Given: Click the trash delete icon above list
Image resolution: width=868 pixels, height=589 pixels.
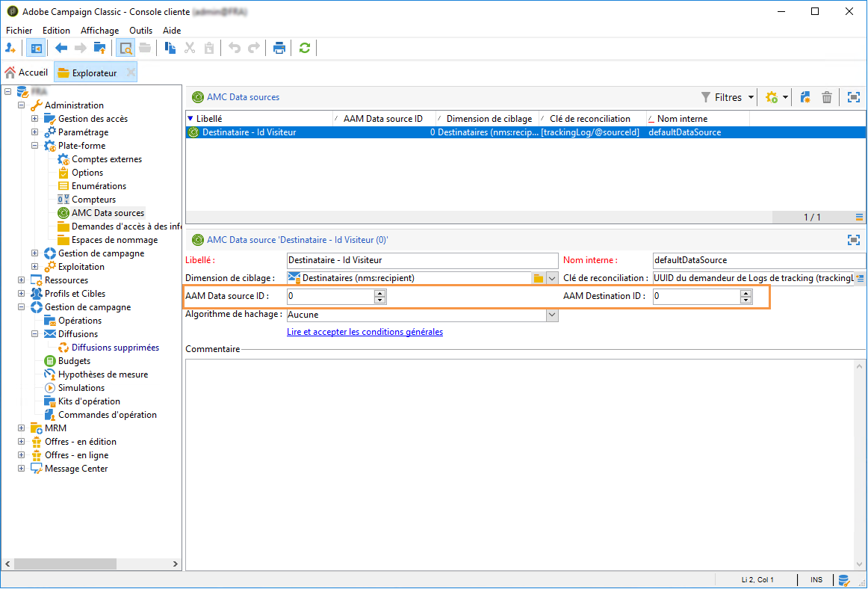Looking at the screenshot, I should point(826,97).
